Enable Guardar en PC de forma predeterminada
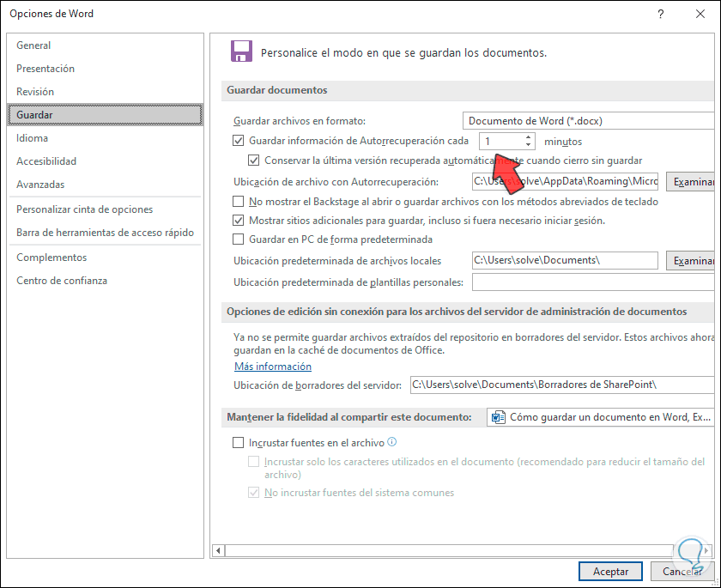The width and height of the screenshot is (721, 588). pyautogui.click(x=238, y=239)
